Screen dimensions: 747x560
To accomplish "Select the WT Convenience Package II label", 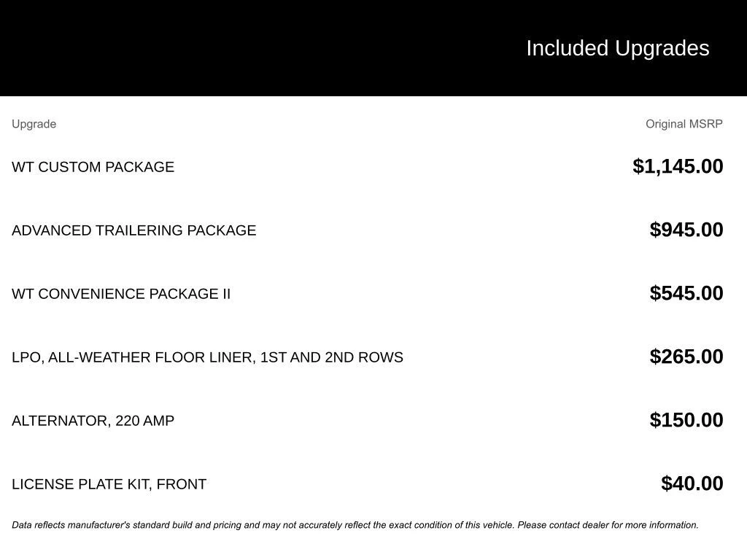I will (120, 294).
